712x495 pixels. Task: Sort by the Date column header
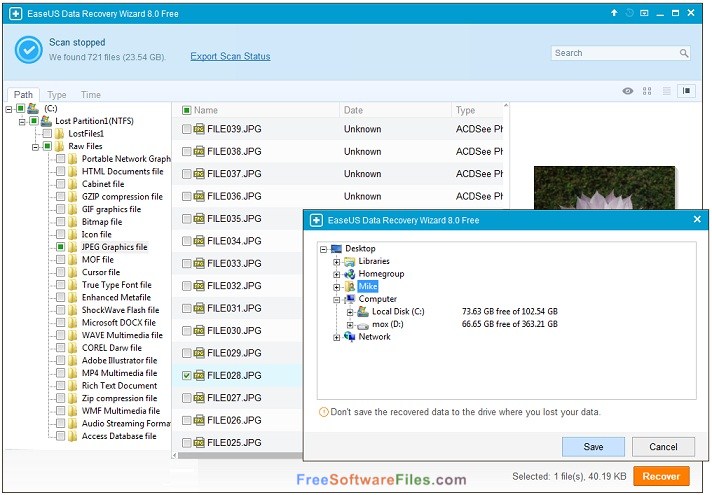[x=353, y=110]
